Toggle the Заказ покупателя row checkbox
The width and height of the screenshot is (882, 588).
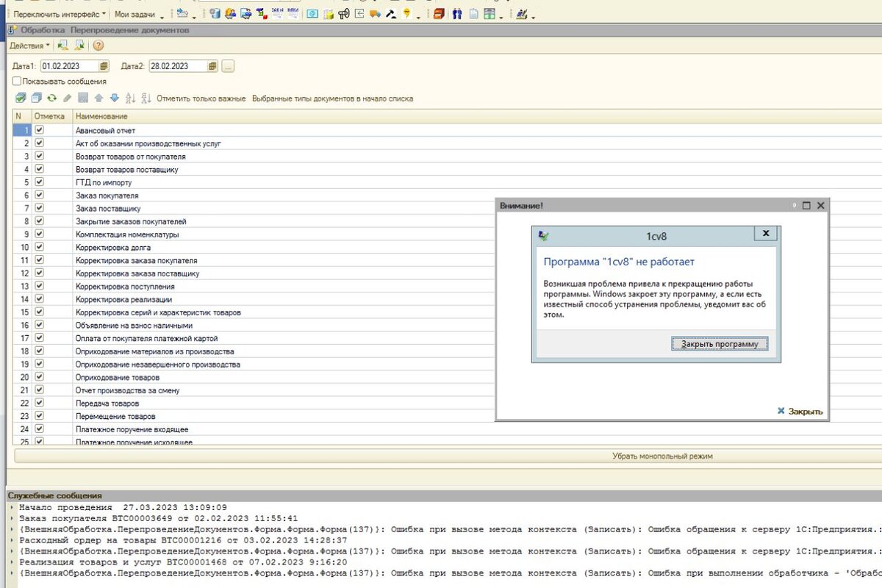pos(40,196)
